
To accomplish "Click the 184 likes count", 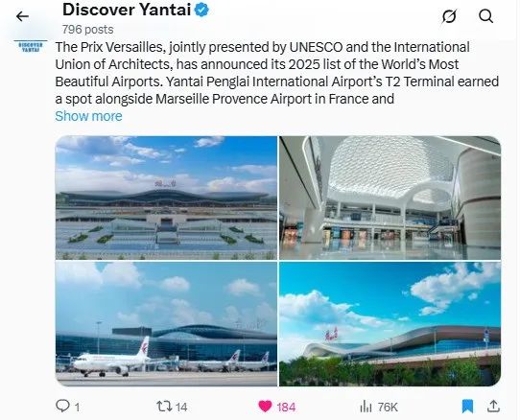I will [286, 408].
